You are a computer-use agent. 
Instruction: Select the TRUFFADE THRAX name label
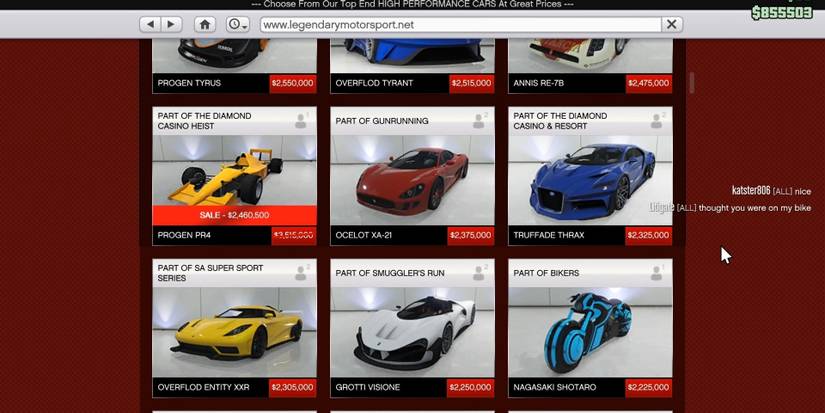[x=549, y=235]
